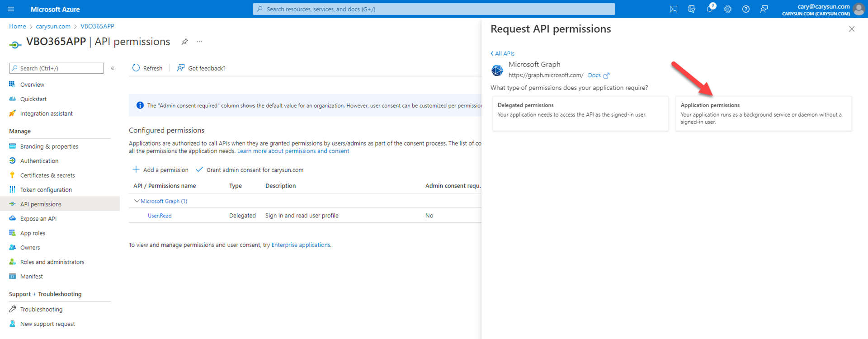Click the 'API / Permissions name' column header
Viewport: 868px width, 339px height.
[165, 186]
